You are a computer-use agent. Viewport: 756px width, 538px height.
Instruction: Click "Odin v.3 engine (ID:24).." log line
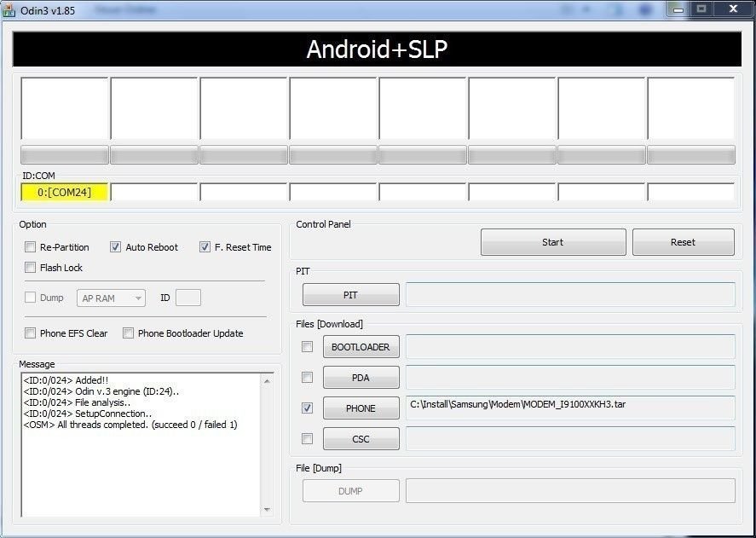pos(101,391)
